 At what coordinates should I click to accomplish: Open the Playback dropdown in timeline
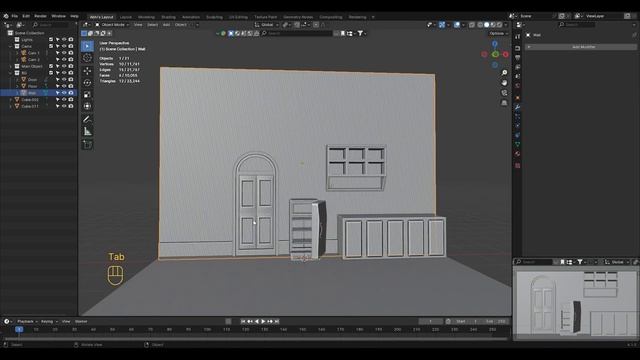27,322
